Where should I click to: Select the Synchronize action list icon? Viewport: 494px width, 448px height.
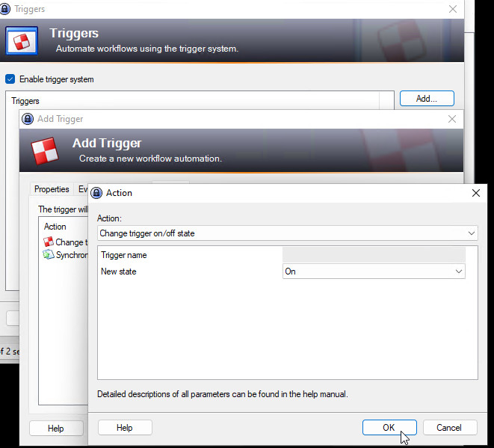(x=49, y=254)
